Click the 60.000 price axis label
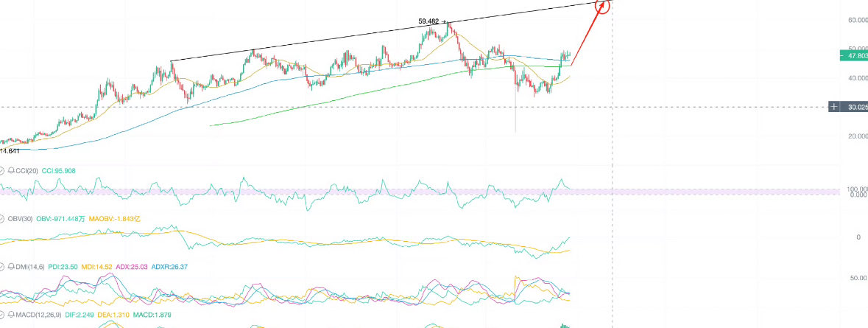 coord(858,20)
